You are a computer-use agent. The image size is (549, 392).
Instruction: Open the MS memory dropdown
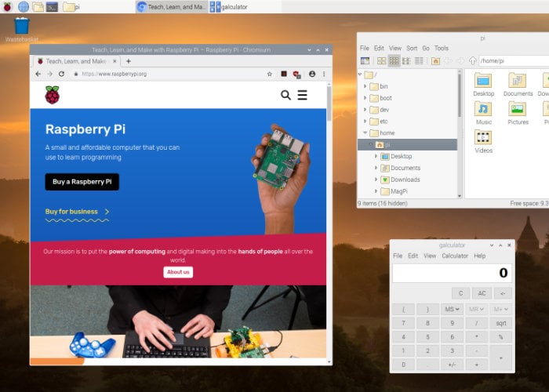[452, 310]
